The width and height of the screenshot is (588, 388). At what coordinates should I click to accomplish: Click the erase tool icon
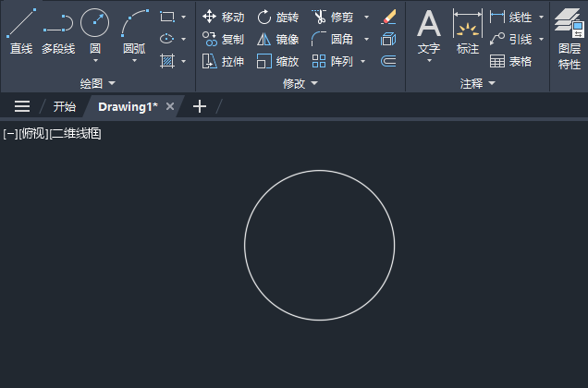(388, 17)
